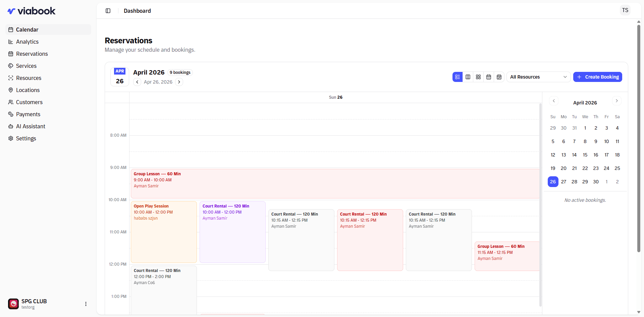This screenshot has width=644, height=317.
Task: Select April 30 in the mini calendar
Action: click(x=596, y=182)
